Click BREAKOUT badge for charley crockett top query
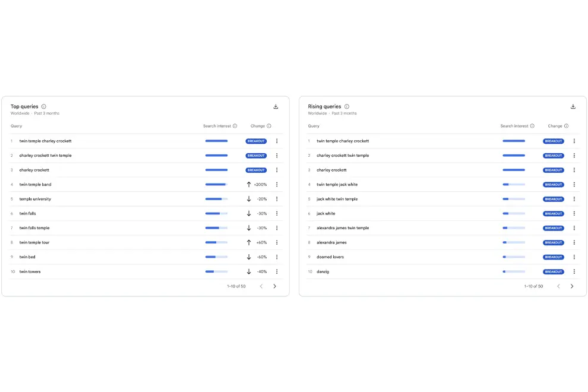Viewport: 588px width, 392px height. tap(256, 170)
